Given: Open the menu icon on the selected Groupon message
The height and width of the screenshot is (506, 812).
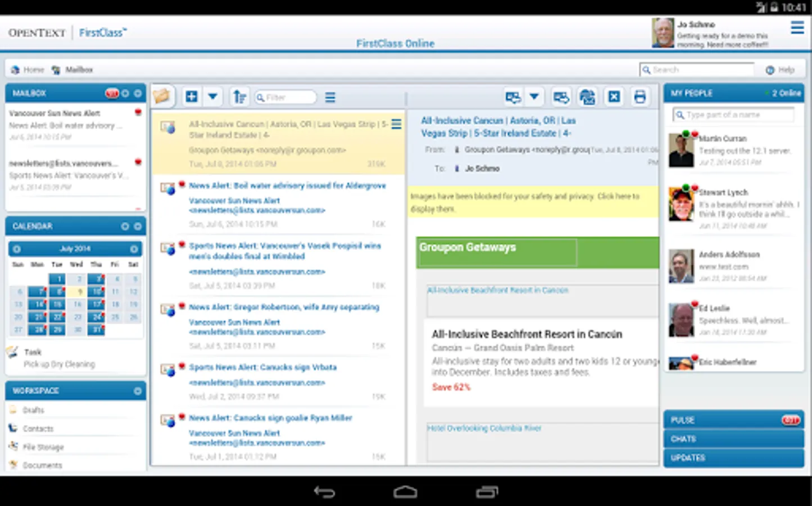Looking at the screenshot, I should coord(396,124).
